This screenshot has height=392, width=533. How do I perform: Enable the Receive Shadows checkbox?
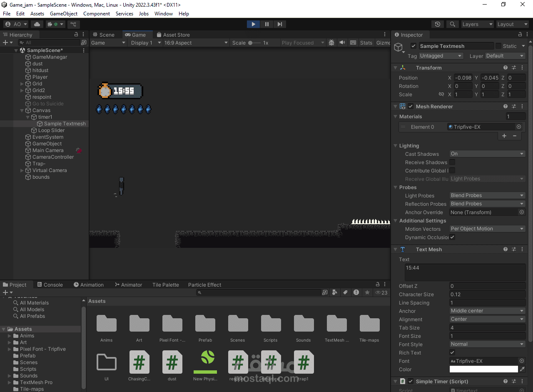pos(452,162)
